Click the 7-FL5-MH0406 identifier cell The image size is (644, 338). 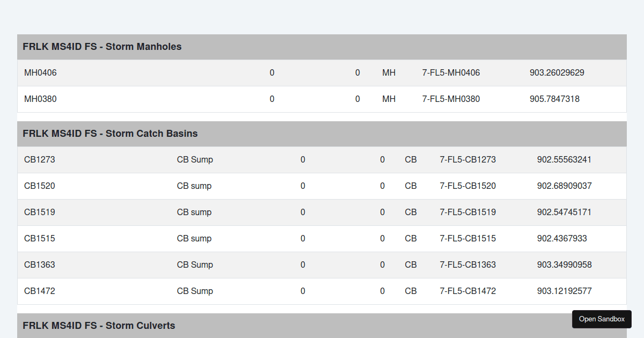pyautogui.click(x=451, y=73)
